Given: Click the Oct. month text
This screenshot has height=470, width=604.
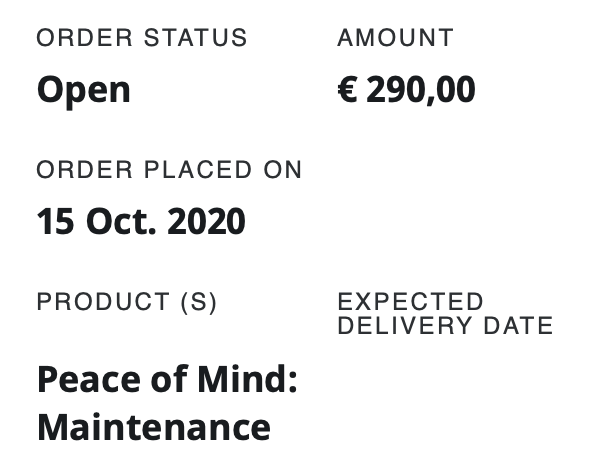Looking at the screenshot, I should point(121,222).
